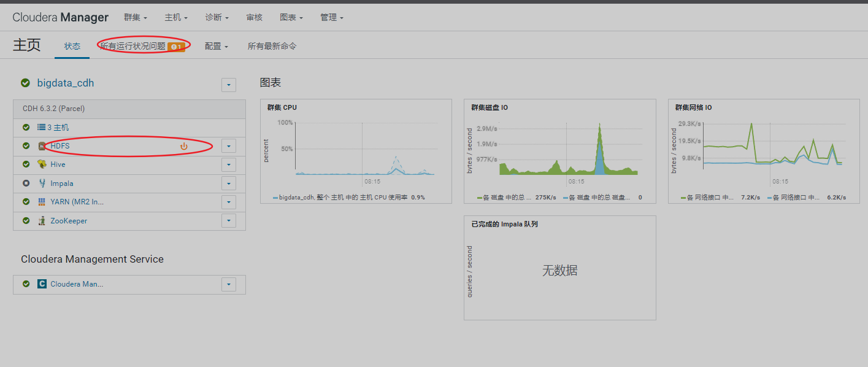Open the 配置 dropdown tab
This screenshot has height=367, width=868.
(217, 46)
